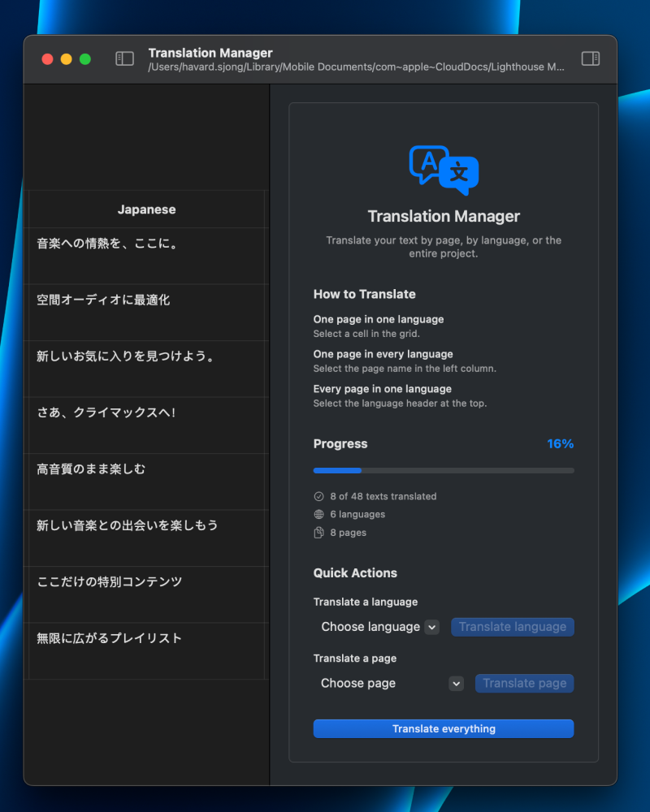Click the 16% progress bar
Screen dimensions: 650x812
[x=443, y=470]
